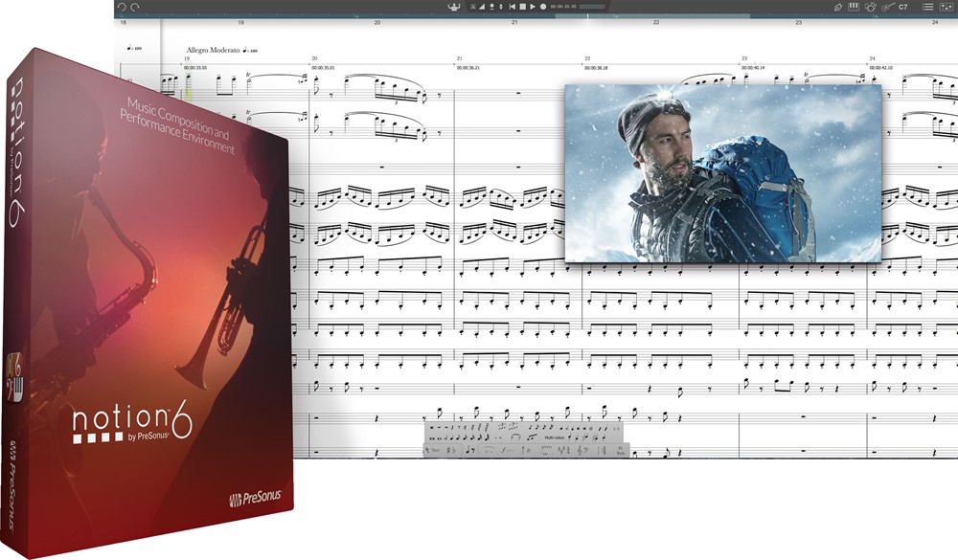Open the virtual piano keyboard
The height and width of the screenshot is (560, 958).
tap(854, 7)
